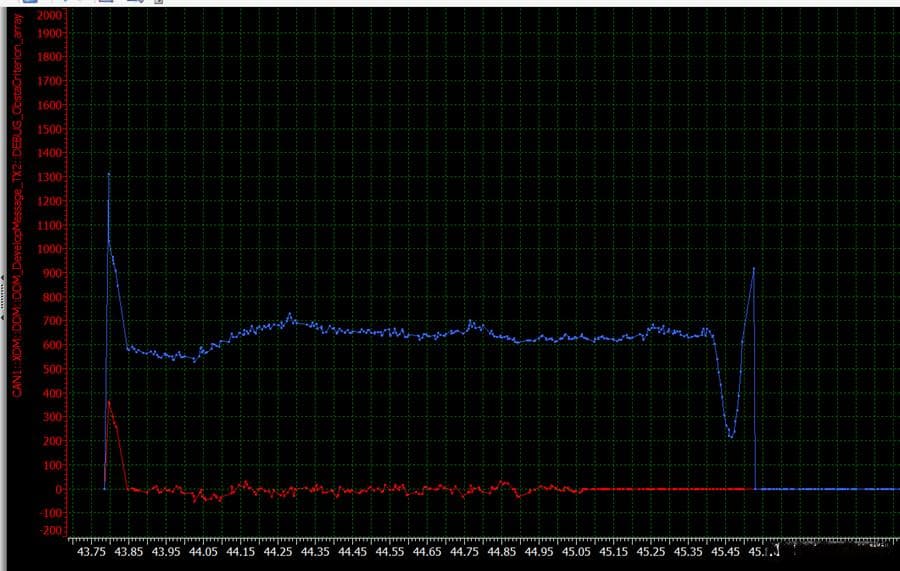Viewport: 900px width, 571px height.
Task: Click the 900 y-axis label
Action: (x=52, y=274)
